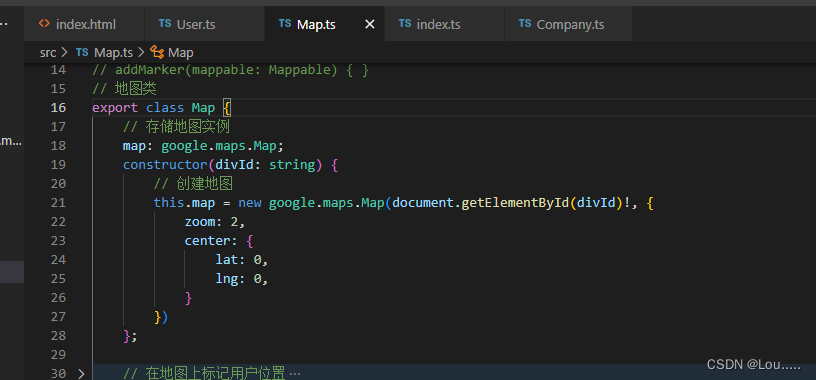Click the TS icon on User.ts tab
This screenshot has height=380, width=816.
(x=165, y=23)
